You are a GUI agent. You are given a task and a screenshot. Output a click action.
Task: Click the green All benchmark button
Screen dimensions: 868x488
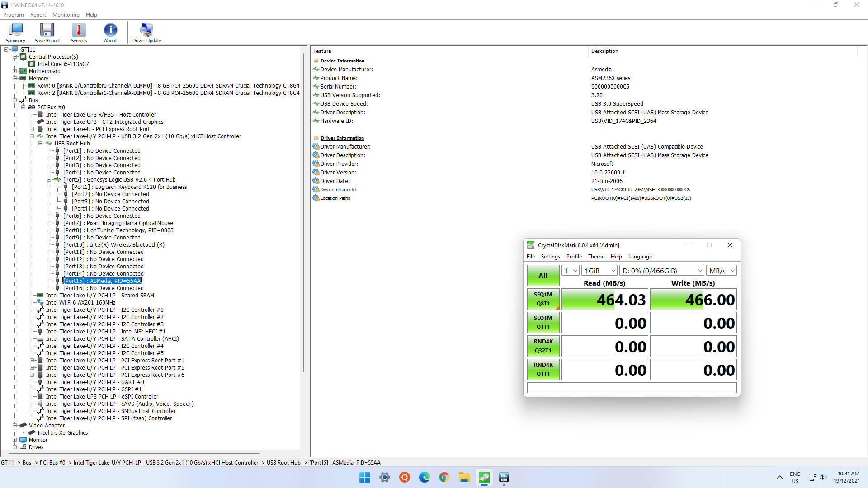[x=543, y=276]
